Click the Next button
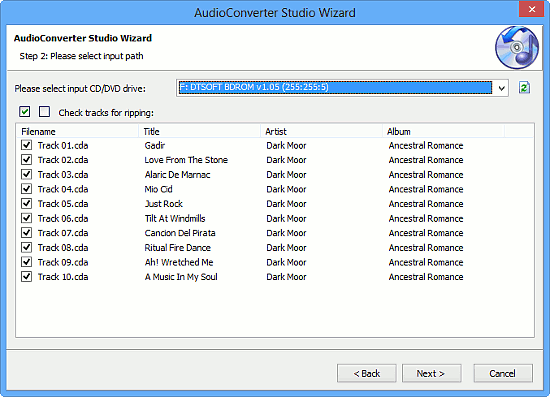This screenshot has width=550, height=397. tap(431, 374)
